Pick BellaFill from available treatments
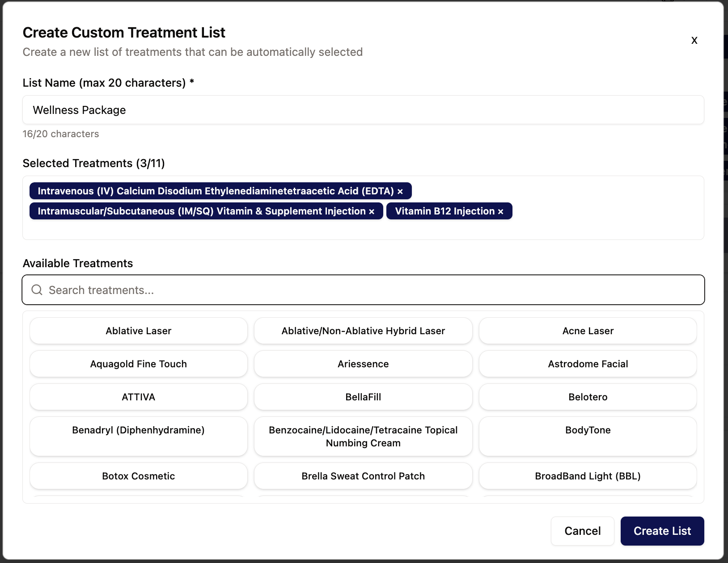 click(363, 397)
